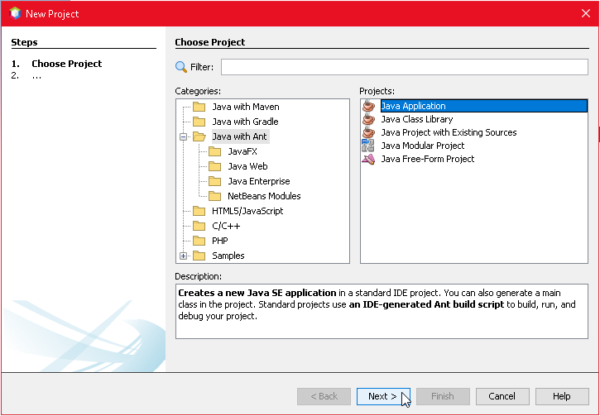
Task: Choose the NetBeans Modules category
Action: tap(264, 196)
